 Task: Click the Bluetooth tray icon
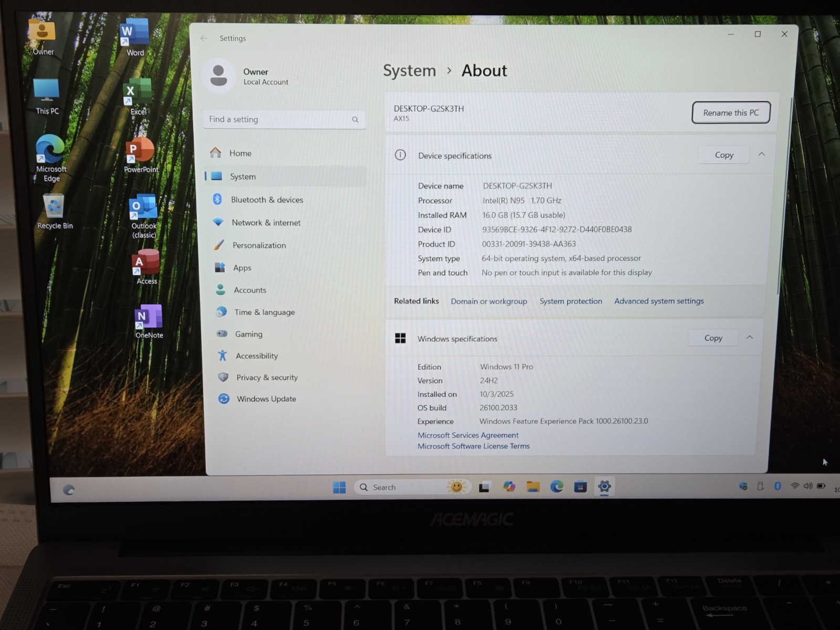[x=778, y=486]
